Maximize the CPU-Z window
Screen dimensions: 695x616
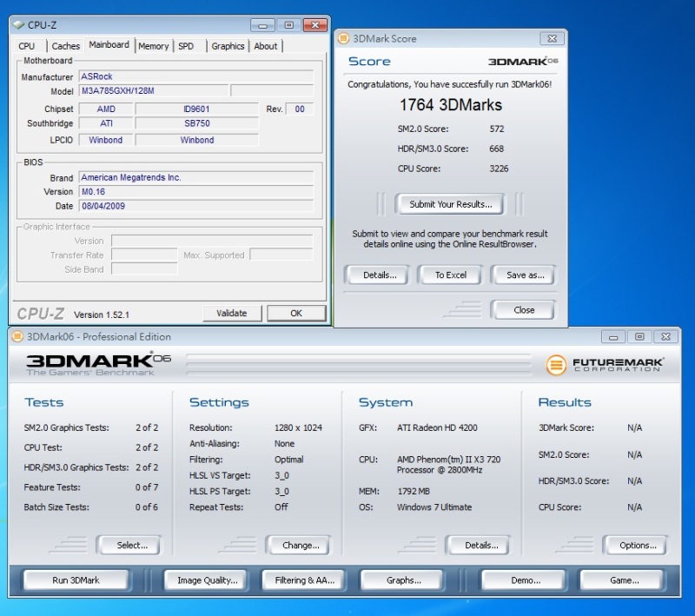click(x=289, y=25)
